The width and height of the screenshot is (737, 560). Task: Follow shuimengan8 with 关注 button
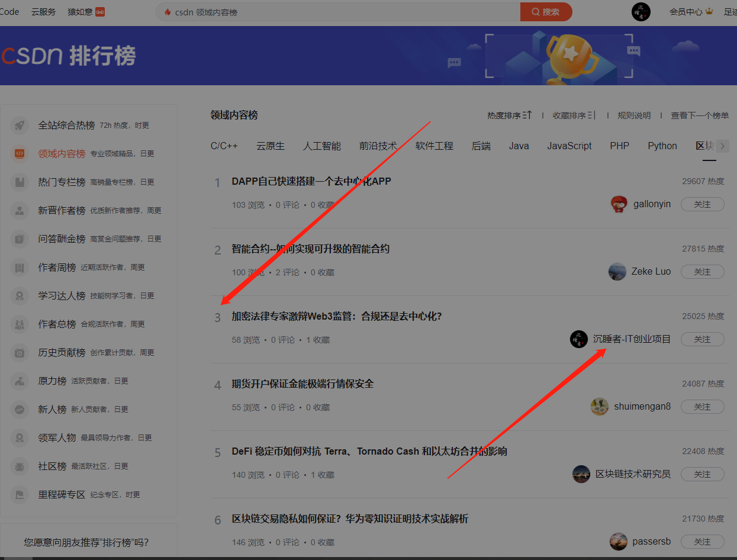click(703, 407)
